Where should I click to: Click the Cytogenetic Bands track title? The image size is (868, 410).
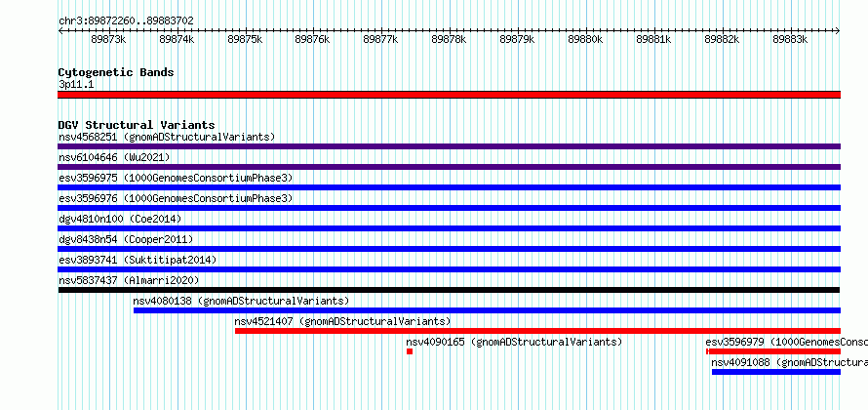point(116,72)
